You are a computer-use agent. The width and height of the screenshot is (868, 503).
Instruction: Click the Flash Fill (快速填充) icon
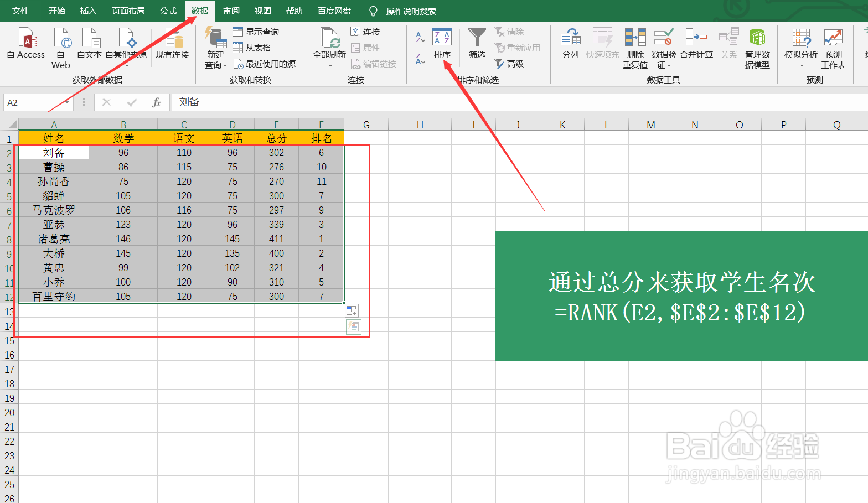tap(602, 38)
